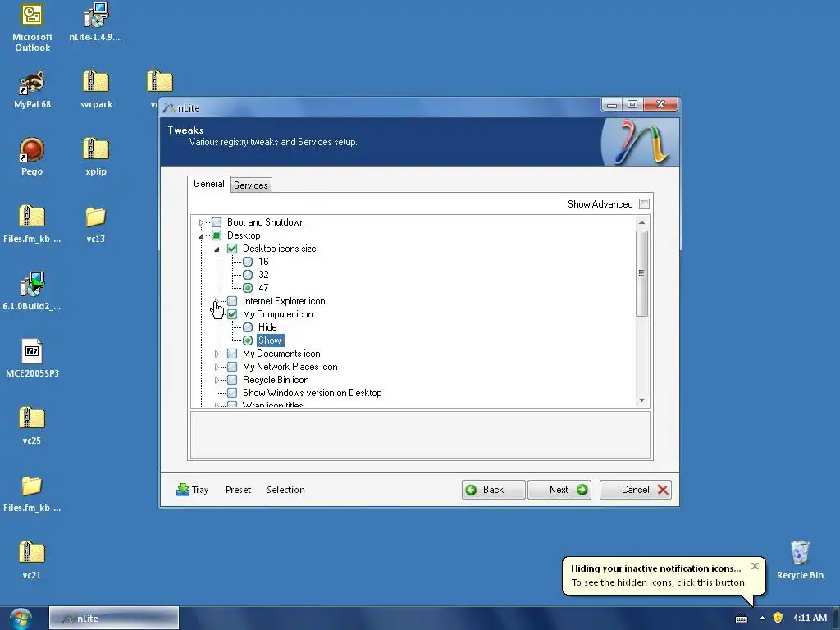Image resolution: width=840 pixels, height=630 pixels.
Task: Open the svcpack archive icon
Action: click(96, 90)
